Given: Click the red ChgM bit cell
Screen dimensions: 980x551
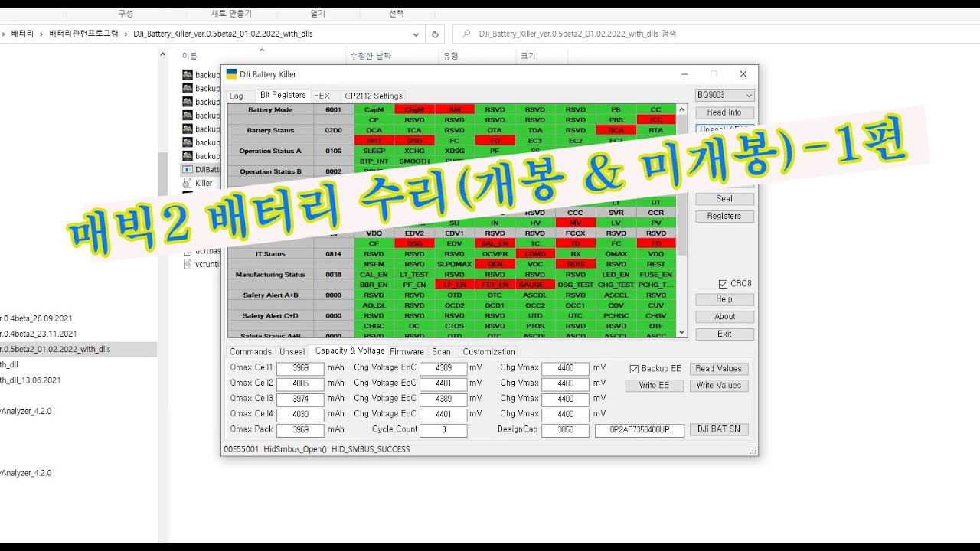Looking at the screenshot, I should point(414,109).
